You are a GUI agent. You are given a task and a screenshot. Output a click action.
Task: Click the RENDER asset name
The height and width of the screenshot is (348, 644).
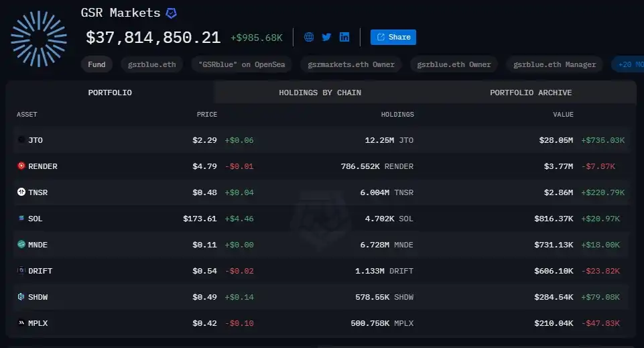(x=43, y=166)
